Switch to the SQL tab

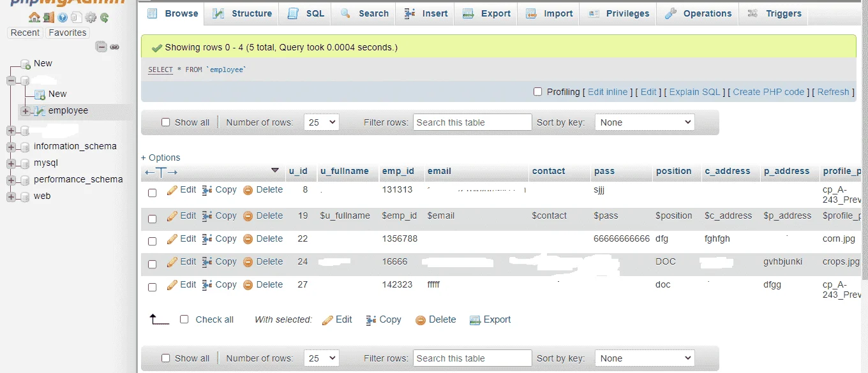pos(306,13)
